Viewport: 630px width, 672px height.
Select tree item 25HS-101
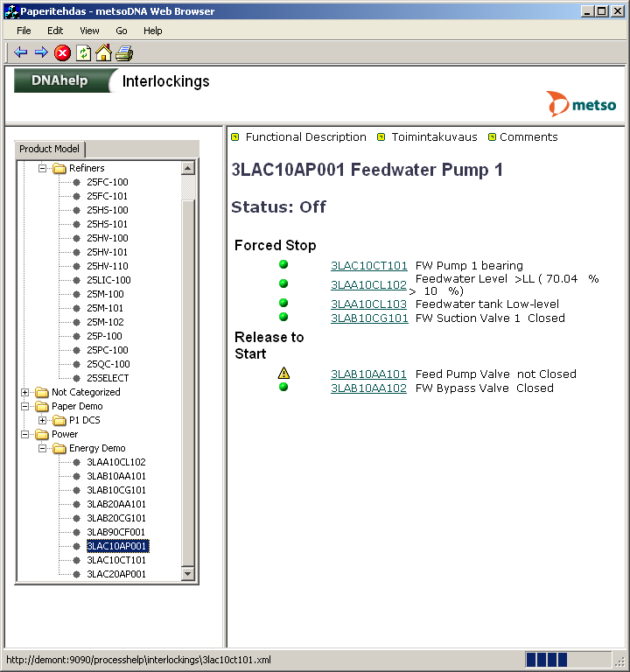(107, 224)
